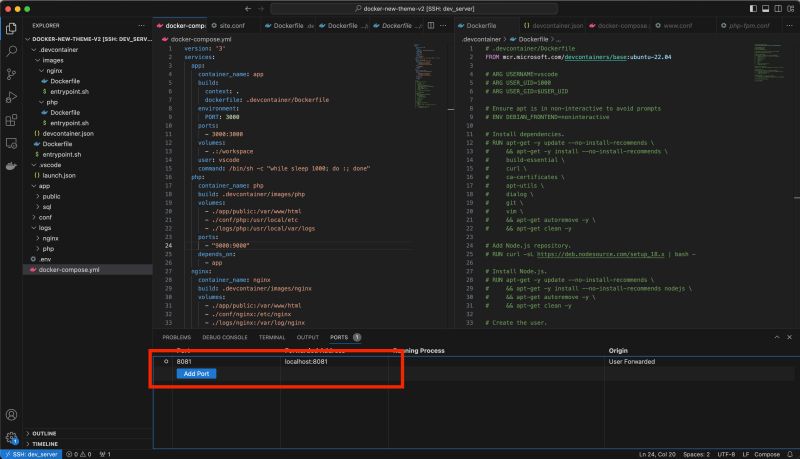Open more actions in left editor group

pos(443,26)
